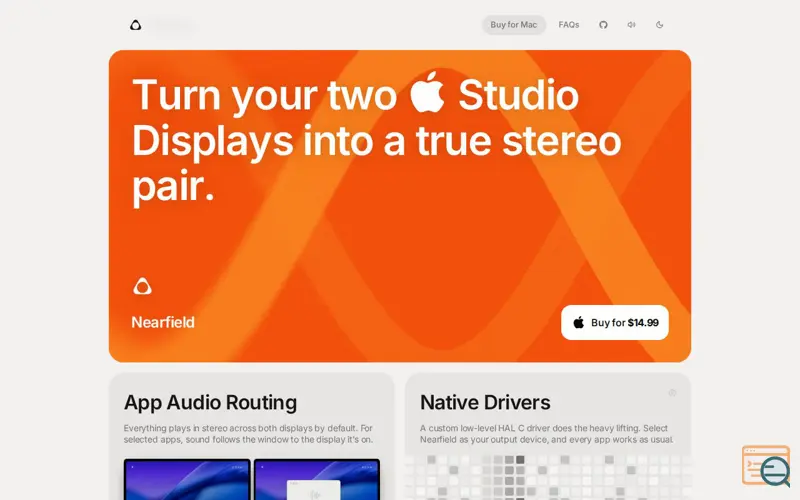Click the App Audio Routing heading
Screen dimensions: 800x500
click(x=210, y=403)
